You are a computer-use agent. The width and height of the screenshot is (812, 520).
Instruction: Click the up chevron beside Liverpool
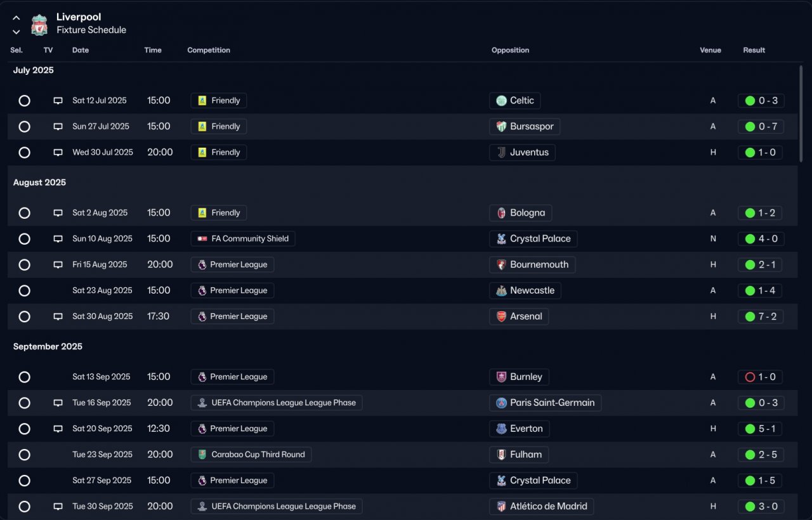[16, 18]
